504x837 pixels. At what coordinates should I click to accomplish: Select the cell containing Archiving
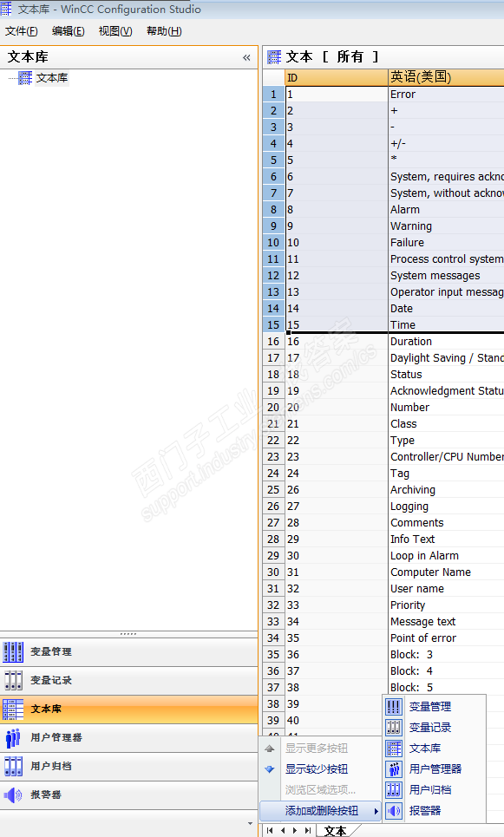point(446,490)
